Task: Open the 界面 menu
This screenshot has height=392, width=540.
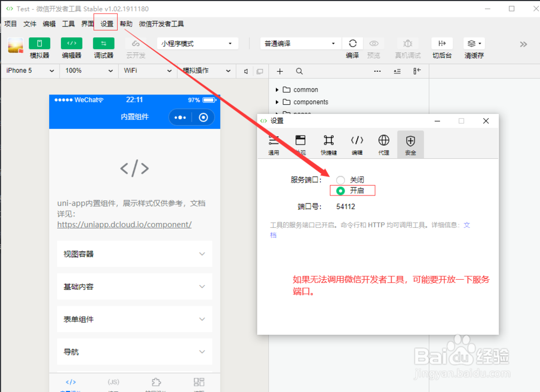Action: pyautogui.click(x=87, y=24)
